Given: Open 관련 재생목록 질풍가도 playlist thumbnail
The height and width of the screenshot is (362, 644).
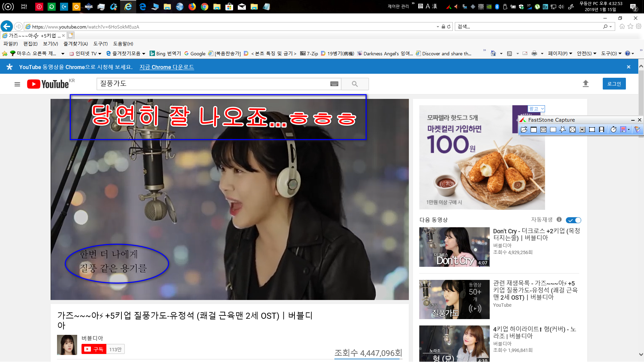Looking at the screenshot, I should (454, 299).
